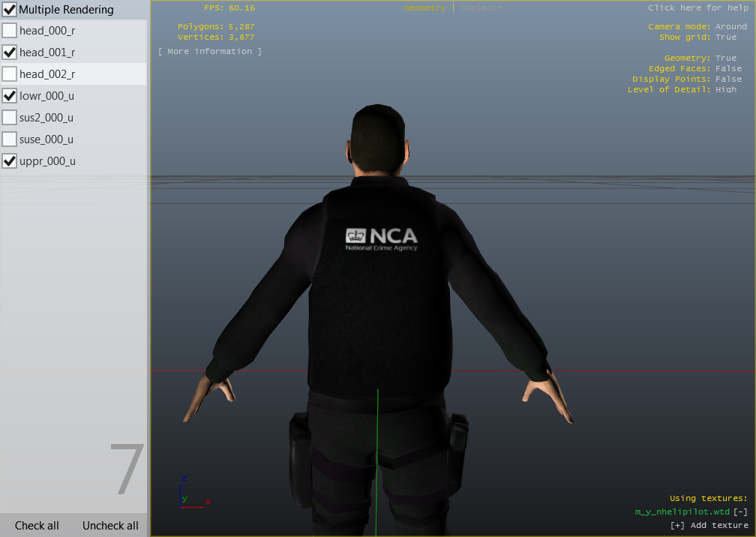Turn on Edged Faces display
Image resolution: width=756 pixels, height=537 pixels.
(728, 68)
